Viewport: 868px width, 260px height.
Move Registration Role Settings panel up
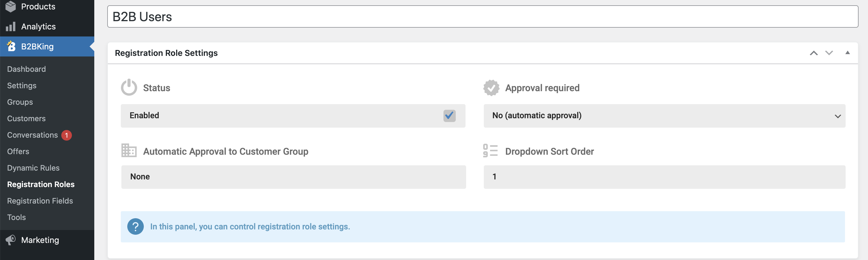(814, 53)
